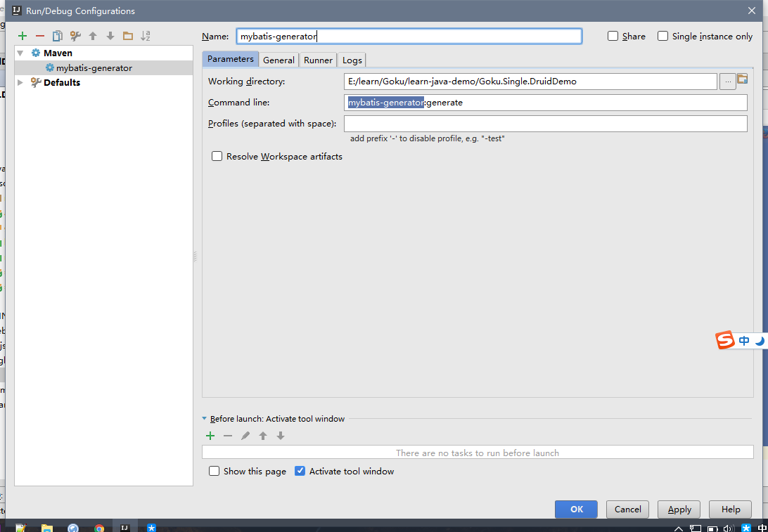768x532 pixels.
Task: Toggle Resolve Workspace artifacts checkbox
Action: coord(217,157)
